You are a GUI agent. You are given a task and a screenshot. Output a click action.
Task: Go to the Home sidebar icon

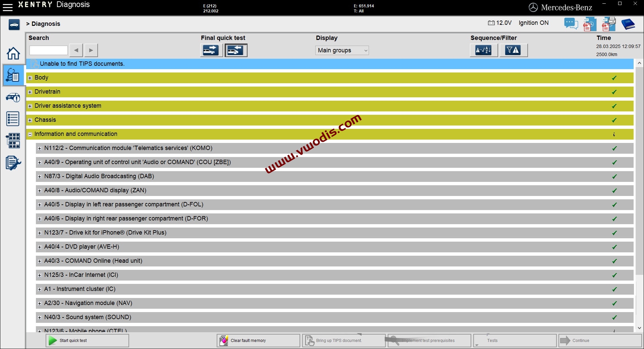coord(13,53)
